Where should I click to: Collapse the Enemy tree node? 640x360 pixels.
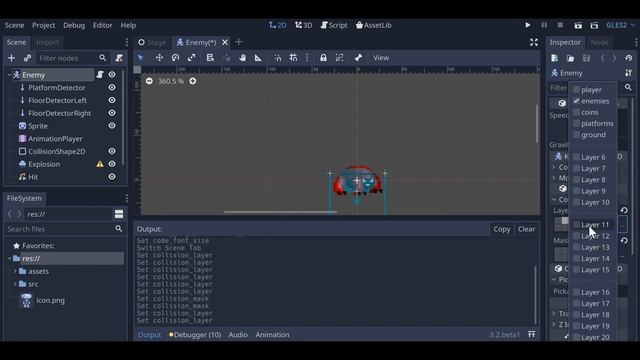(x=9, y=75)
